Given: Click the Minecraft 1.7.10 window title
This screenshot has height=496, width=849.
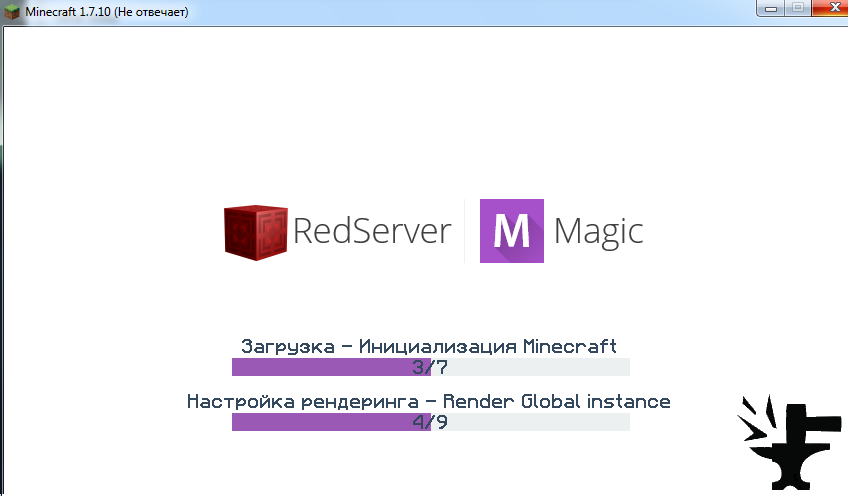Looking at the screenshot, I should tap(68, 11).
